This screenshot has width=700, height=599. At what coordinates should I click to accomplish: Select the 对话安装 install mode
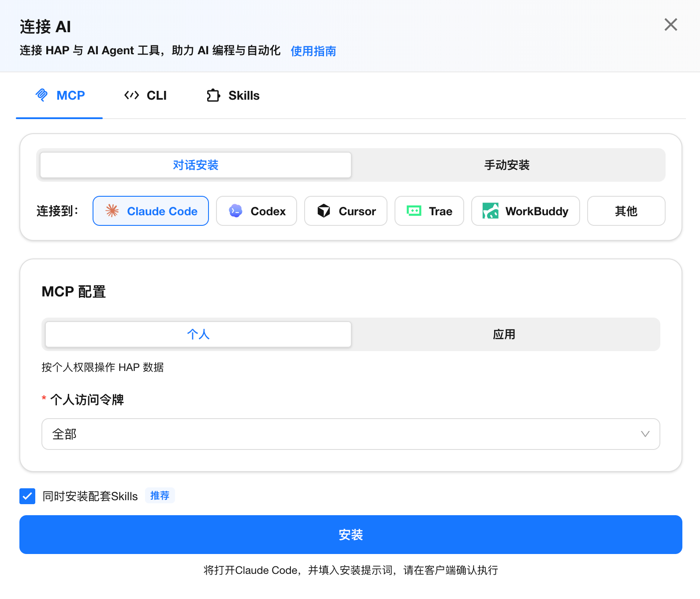pyautogui.click(x=196, y=165)
